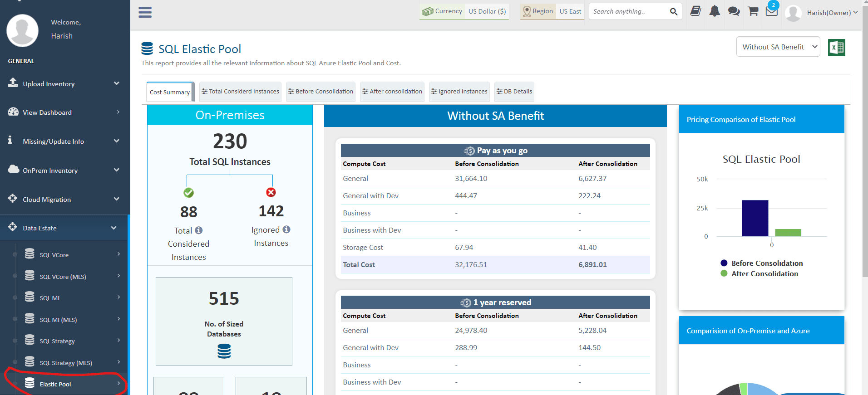
Task: Export report to Excel
Action: pyautogui.click(x=836, y=47)
